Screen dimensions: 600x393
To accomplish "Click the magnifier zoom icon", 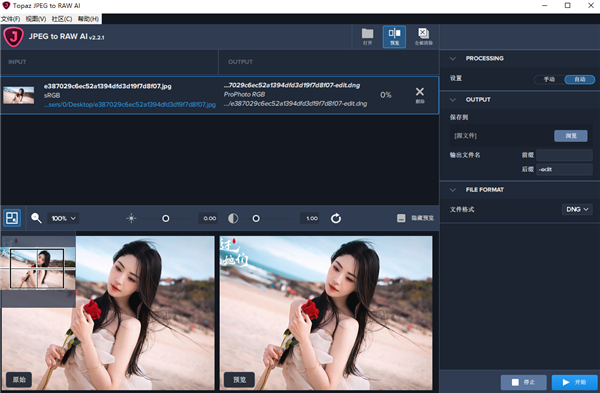I will click(36, 218).
